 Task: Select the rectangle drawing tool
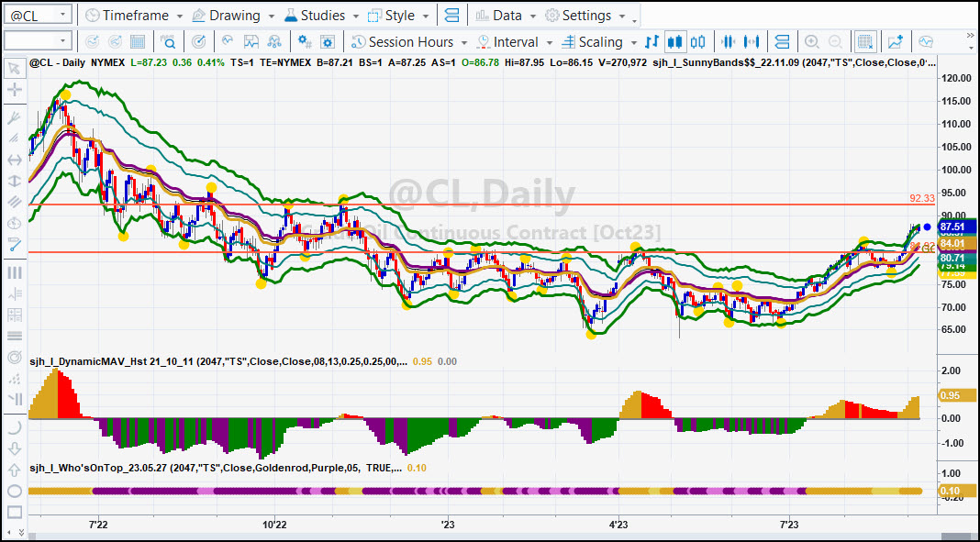point(14,512)
